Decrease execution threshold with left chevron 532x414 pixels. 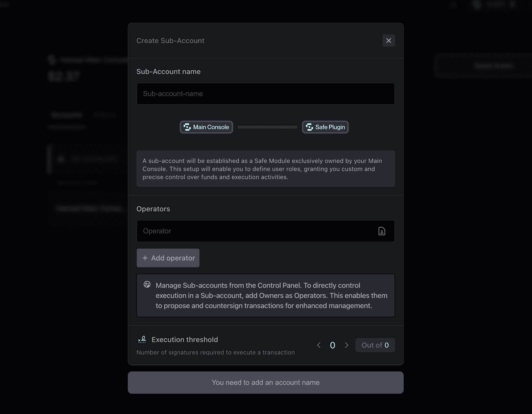pyautogui.click(x=319, y=345)
